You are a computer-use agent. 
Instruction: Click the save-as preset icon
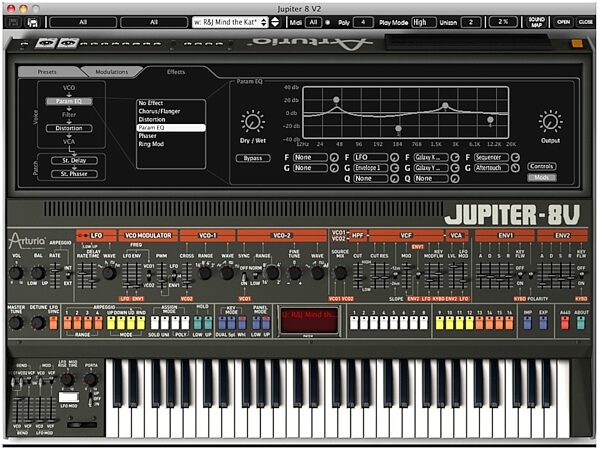[33, 22]
